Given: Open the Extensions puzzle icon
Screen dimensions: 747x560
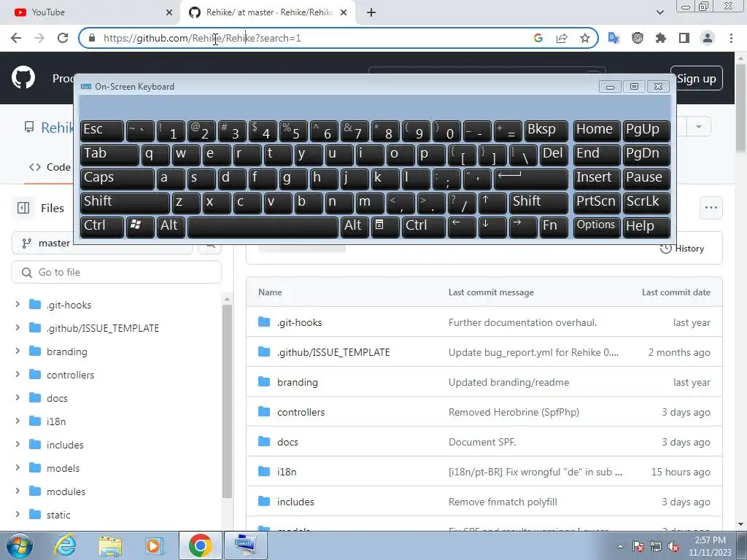Looking at the screenshot, I should pyautogui.click(x=661, y=38).
